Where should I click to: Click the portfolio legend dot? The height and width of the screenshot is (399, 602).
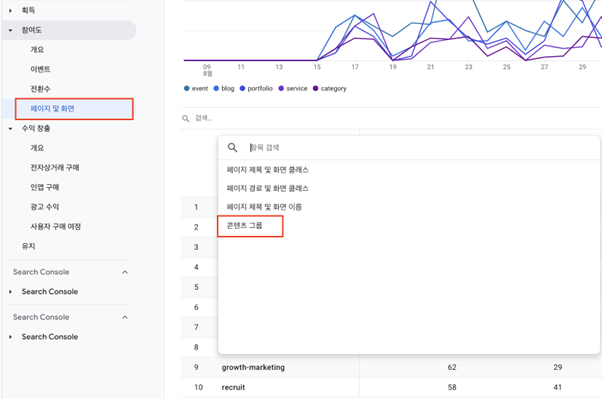pyautogui.click(x=242, y=88)
